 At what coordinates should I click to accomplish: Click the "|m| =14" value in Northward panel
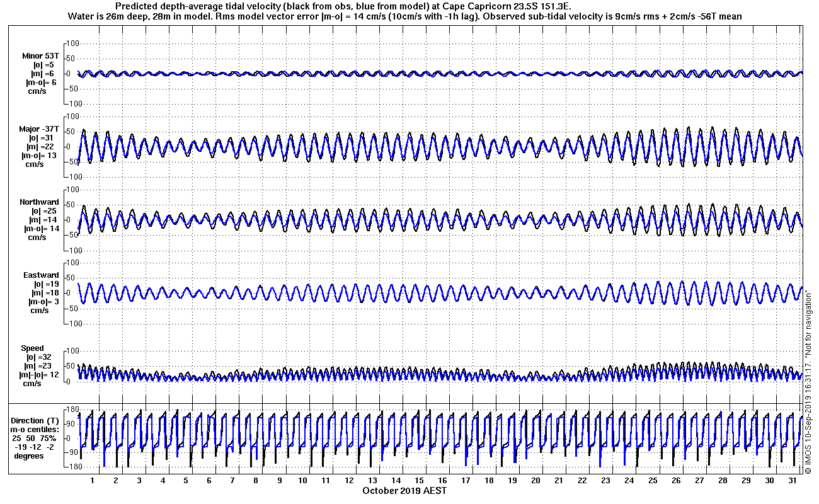43,220
